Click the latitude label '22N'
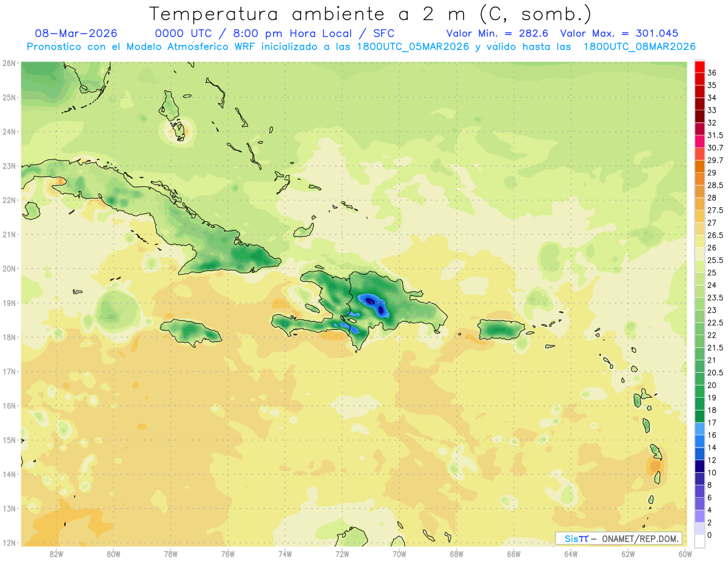 point(9,200)
